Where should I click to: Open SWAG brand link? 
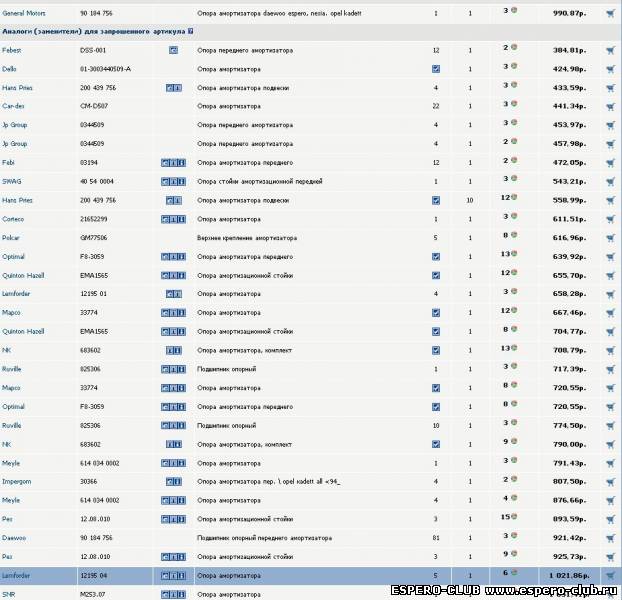click(12, 181)
